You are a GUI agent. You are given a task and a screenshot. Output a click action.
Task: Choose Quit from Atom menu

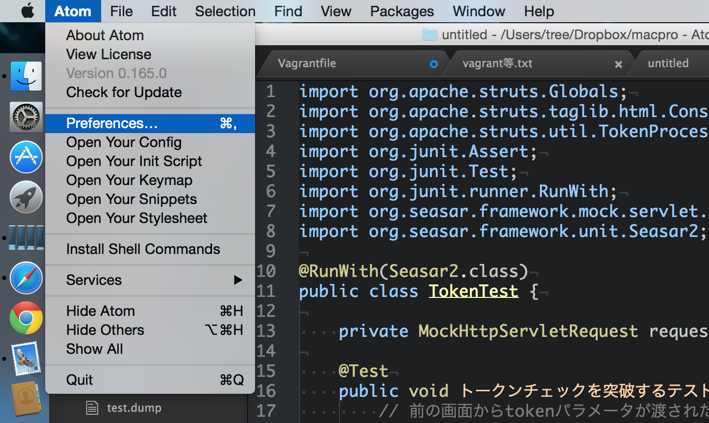pos(150,380)
